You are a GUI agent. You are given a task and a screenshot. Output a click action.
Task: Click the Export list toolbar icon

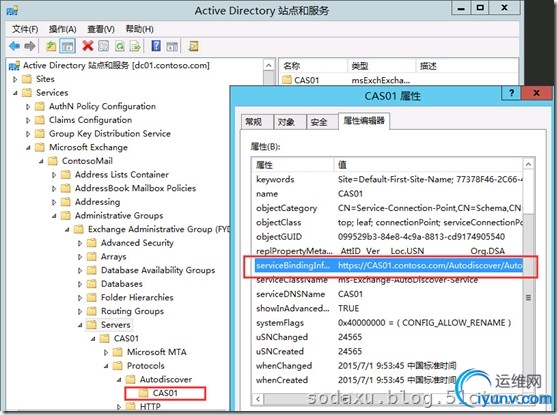(136, 46)
